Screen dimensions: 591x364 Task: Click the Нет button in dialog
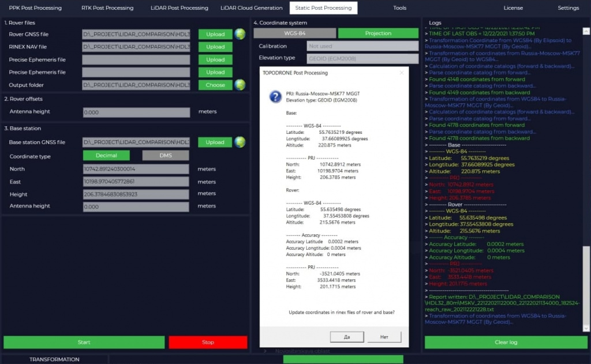click(383, 336)
